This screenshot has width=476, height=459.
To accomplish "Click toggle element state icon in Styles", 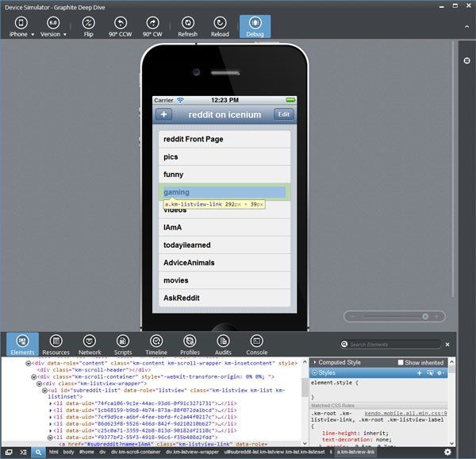I will [430, 372].
